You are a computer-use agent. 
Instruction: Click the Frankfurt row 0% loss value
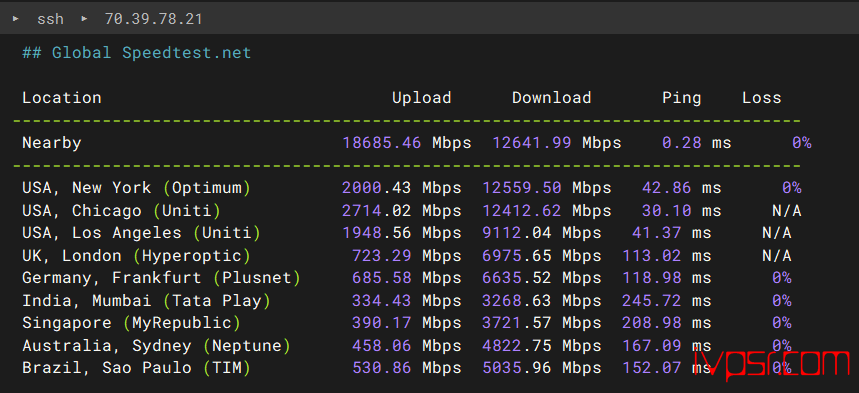pos(782,278)
